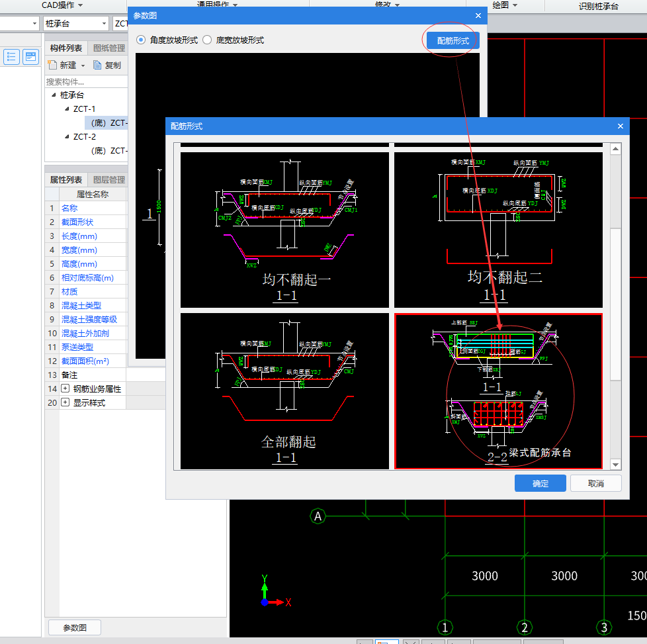647x644 pixels.
Task: Click 新建 new component icon
Action: click(52, 65)
